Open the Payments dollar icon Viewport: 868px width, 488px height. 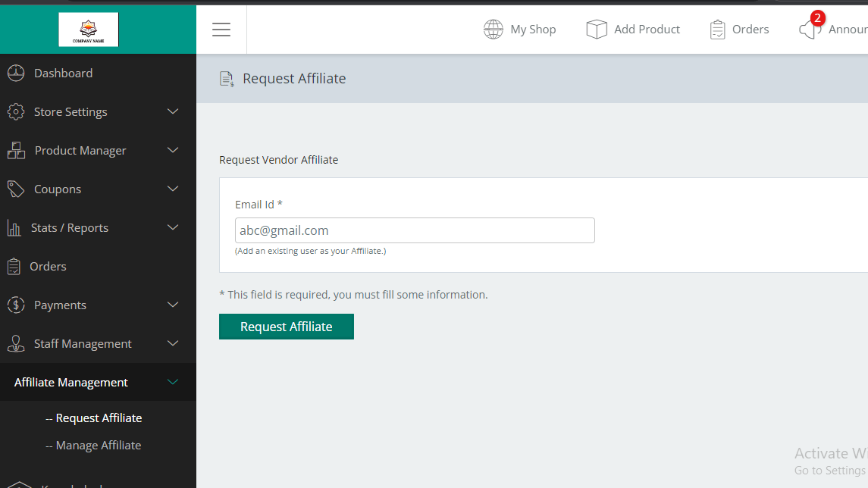point(17,305)
